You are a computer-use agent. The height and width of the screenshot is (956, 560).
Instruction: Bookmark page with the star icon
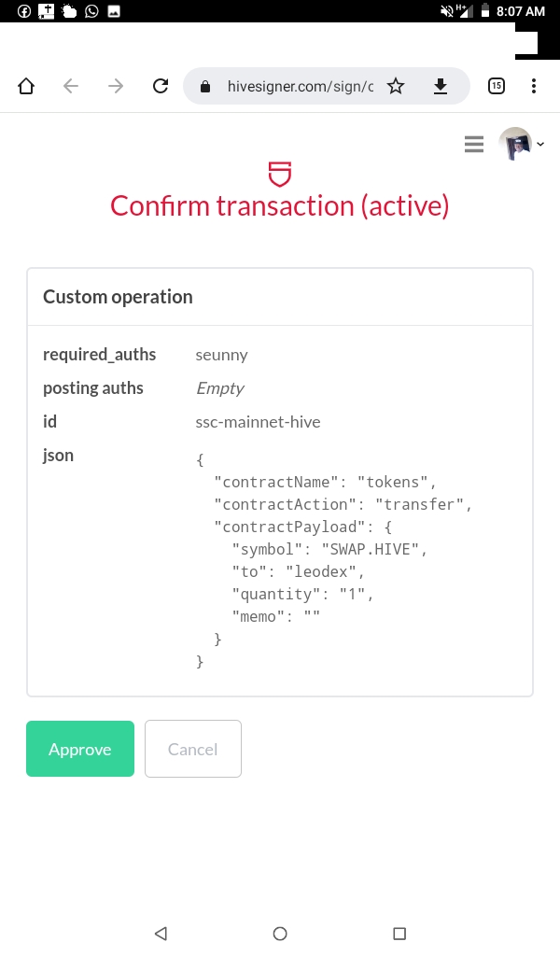tap(396, 87)
